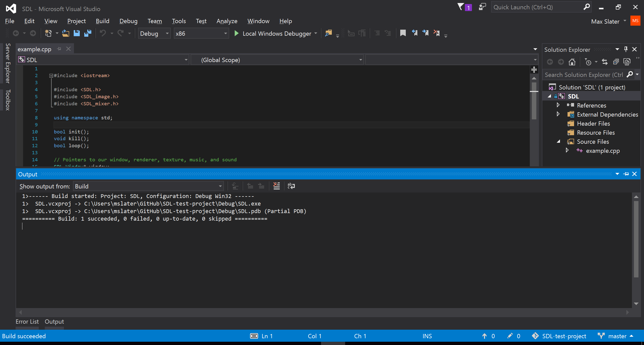Go to the next bookmark icon
This screenshot has width=644, height=345.
coord(425,33)
